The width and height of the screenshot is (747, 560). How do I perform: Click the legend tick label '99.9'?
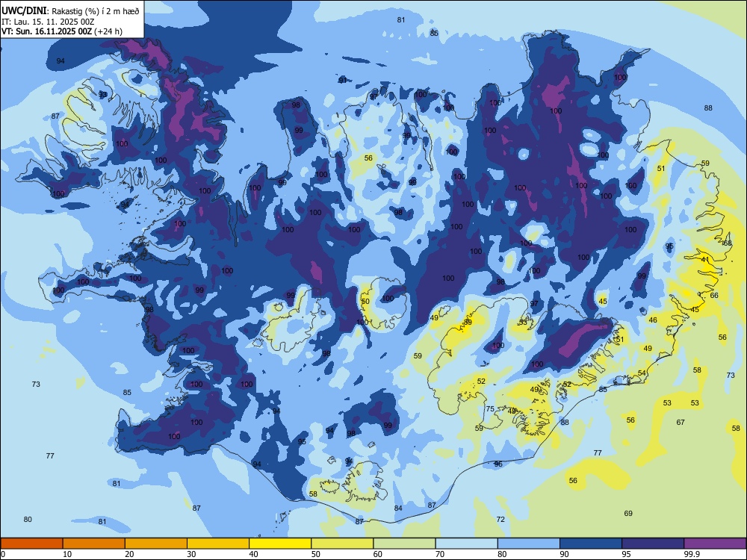click(691, 554)
